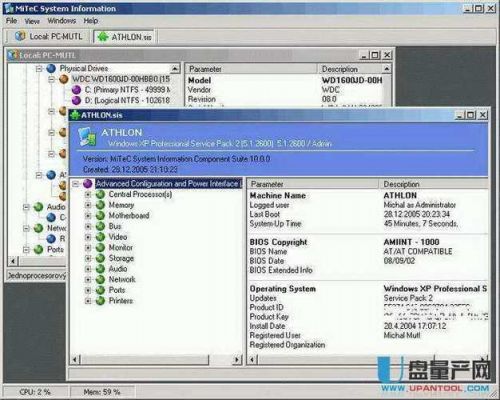This screenshot has height=400, width=500.
Task: Click the green Memory node icon
Action: point(100,205)
